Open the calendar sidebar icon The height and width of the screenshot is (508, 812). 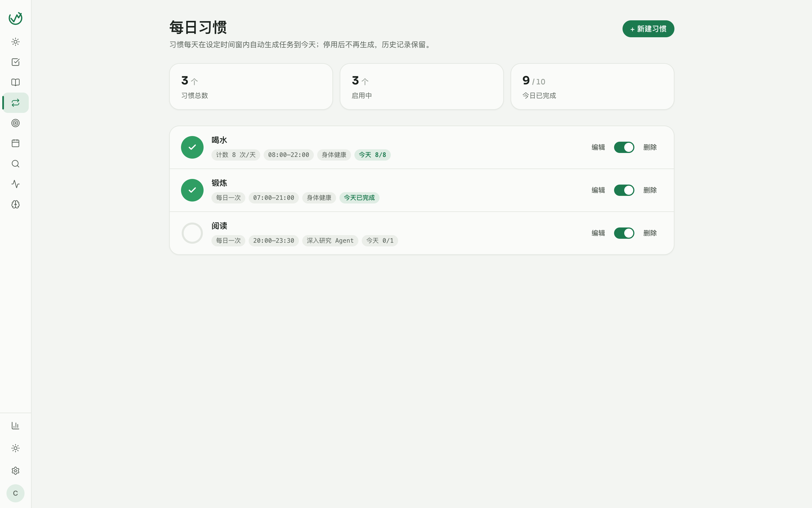coord(16,143)
